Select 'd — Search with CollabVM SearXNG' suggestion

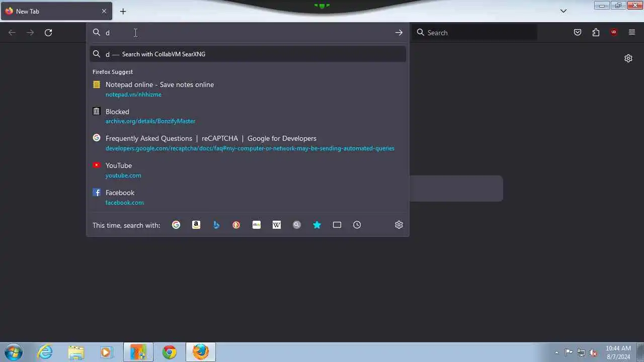tap(248, 54)
